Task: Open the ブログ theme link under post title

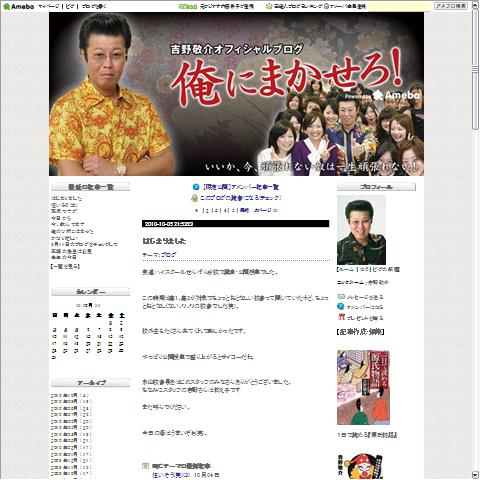Action: tap(169, 255)
